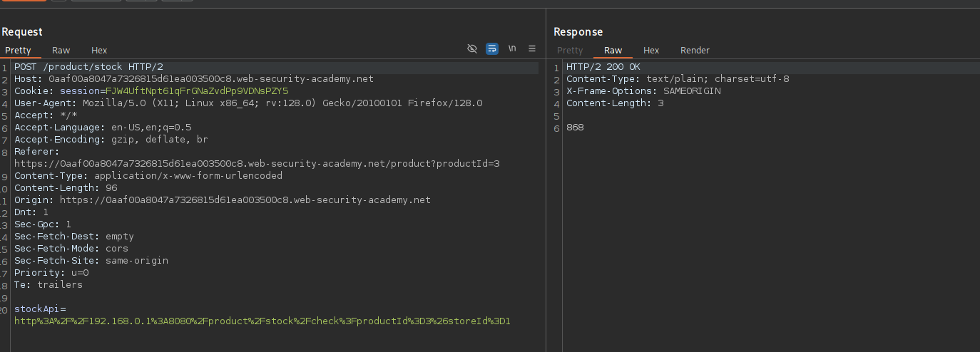Switch to the request Raw tab
980x352 pixels.
tap(61, 50)
